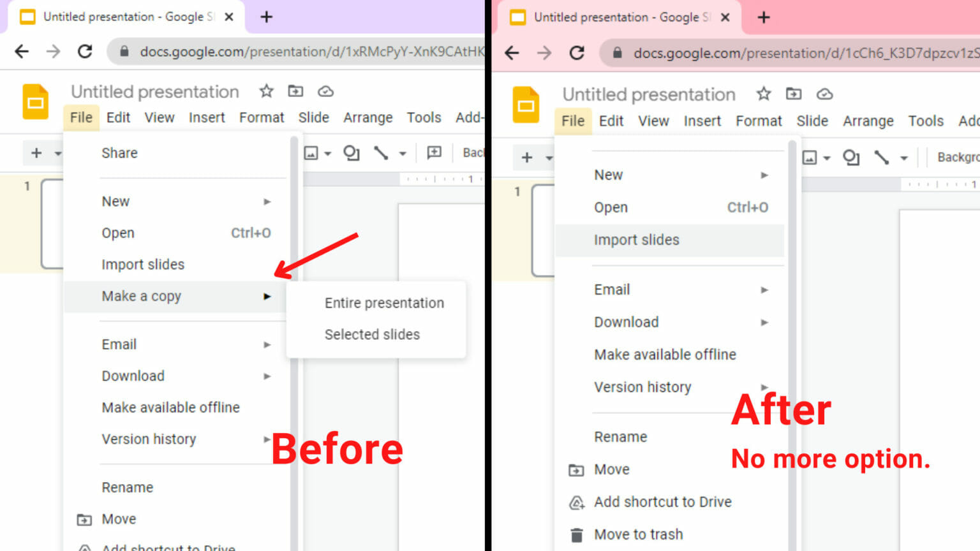The width and height of the screenshot is (980, 551).
Task: Select the Insert image tool icon
Action: (312, 153)
